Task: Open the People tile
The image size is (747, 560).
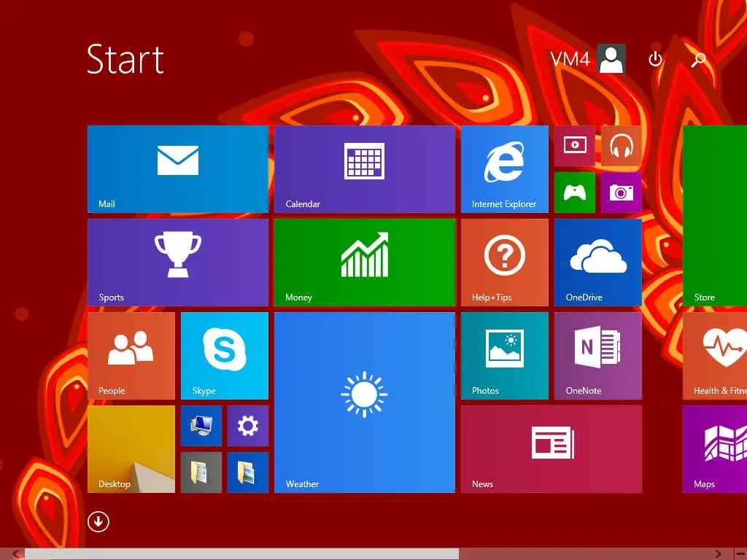Action: [131, 356]
